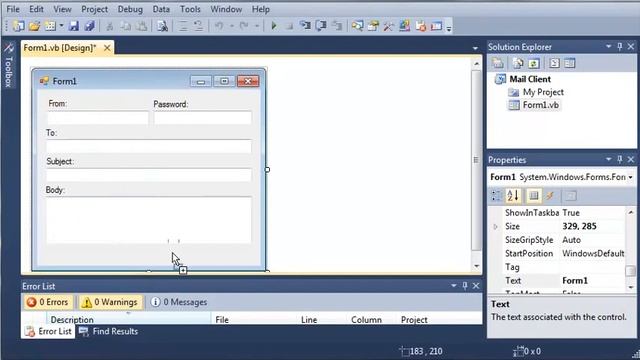This screenshot has height=360, width=640.
Task: Open Properties panel window position menu
Action: coord(609,159)
